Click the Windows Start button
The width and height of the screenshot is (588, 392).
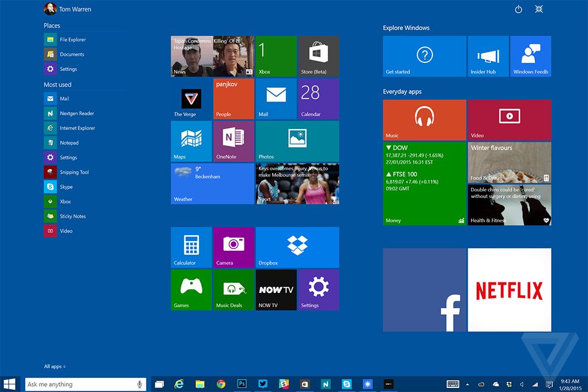click(9, 384)
